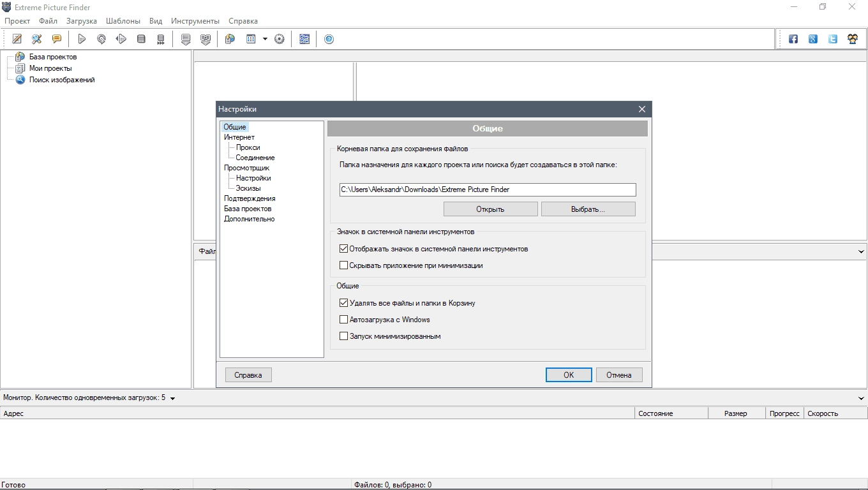Click the Twitter icon in the toolbar

point(833,39)
